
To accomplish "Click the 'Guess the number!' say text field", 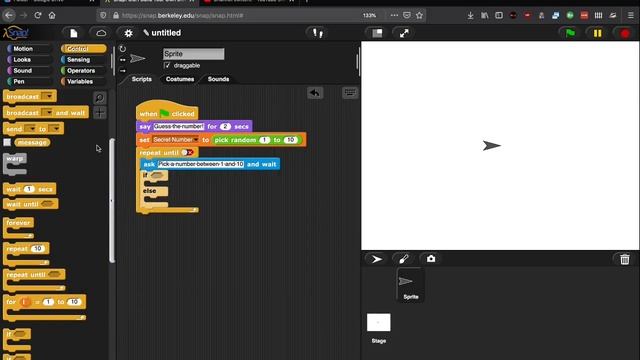I will pos(179,127).
